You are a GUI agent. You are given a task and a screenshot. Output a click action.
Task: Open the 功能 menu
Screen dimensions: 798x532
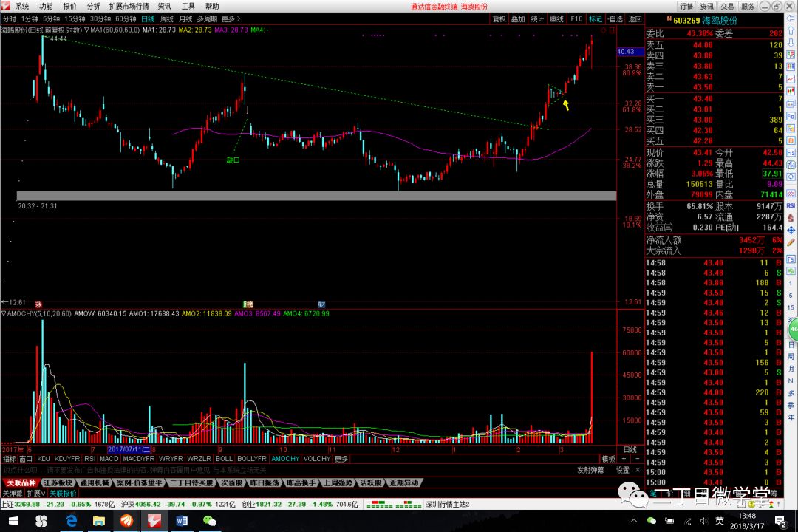click(46, 6)
